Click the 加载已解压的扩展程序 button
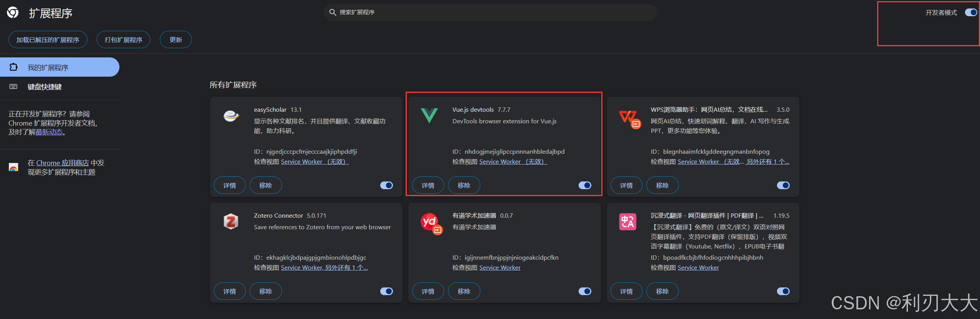This screenshot has width=980, height=319. pyautogui.click(x=48, y=40)
